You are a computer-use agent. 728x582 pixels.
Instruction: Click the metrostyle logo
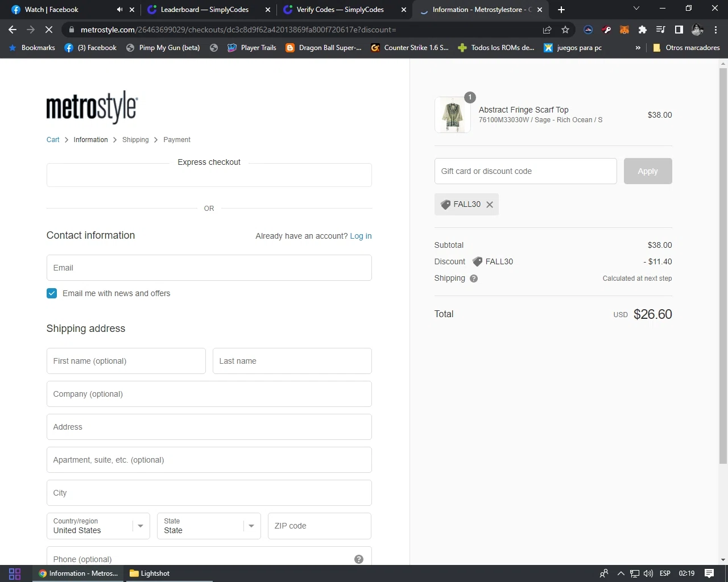pyautogui.click(x=92, y=107)
